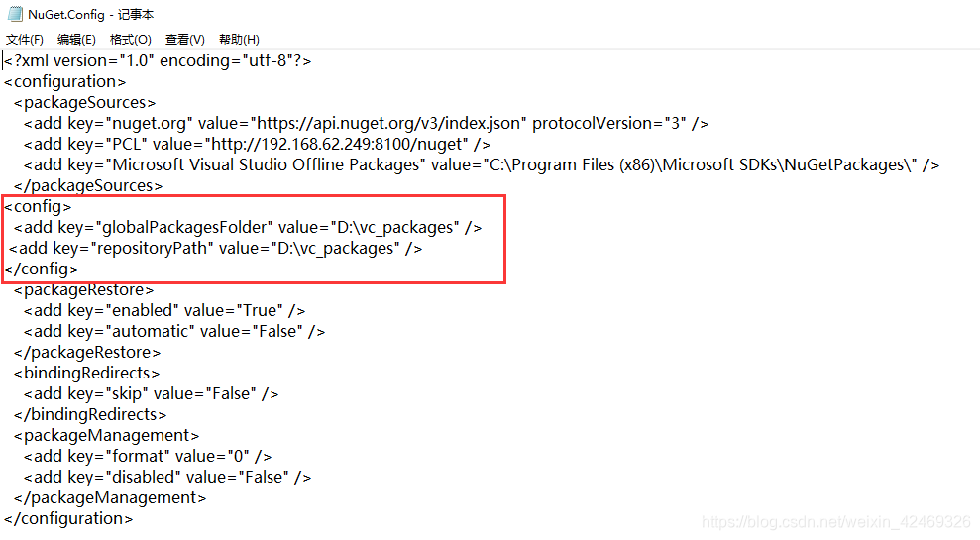Click the opening <packageSources> tag
This screenshot has width=980, height=540.
[84, 102]
